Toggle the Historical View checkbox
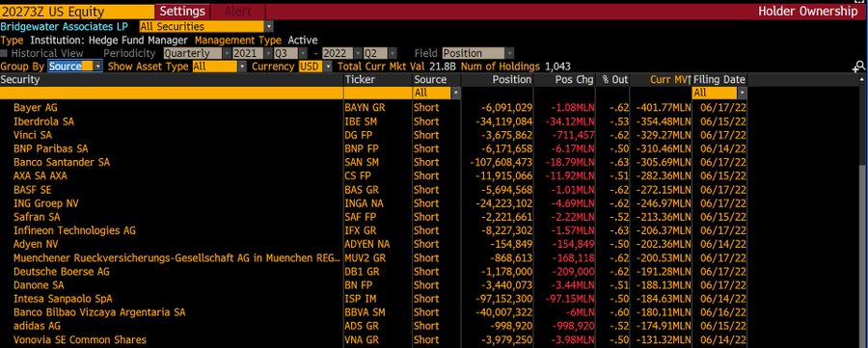 pyautogui.click(x=5, y=54)
